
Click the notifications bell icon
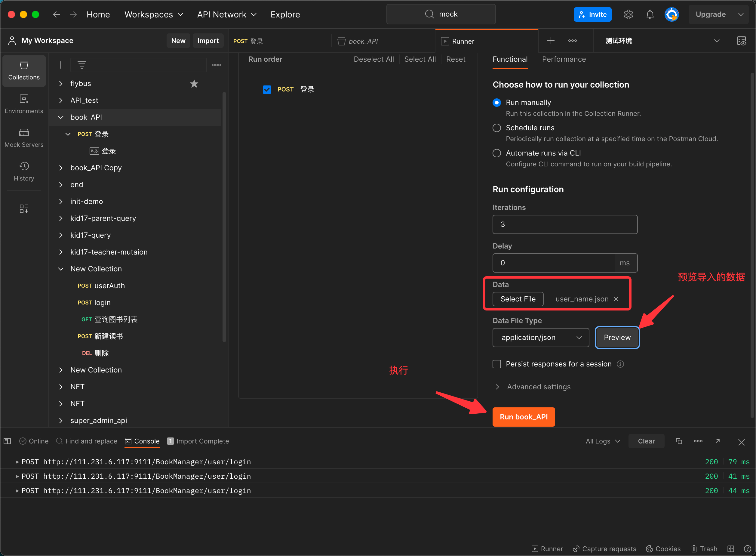(x=650, y=14)
